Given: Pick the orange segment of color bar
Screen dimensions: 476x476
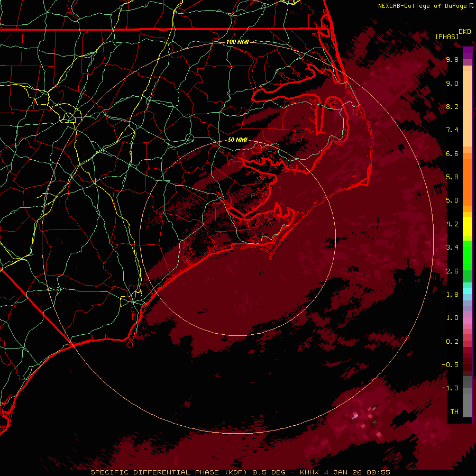Looking at the screenshot, I should pos(467,182).
